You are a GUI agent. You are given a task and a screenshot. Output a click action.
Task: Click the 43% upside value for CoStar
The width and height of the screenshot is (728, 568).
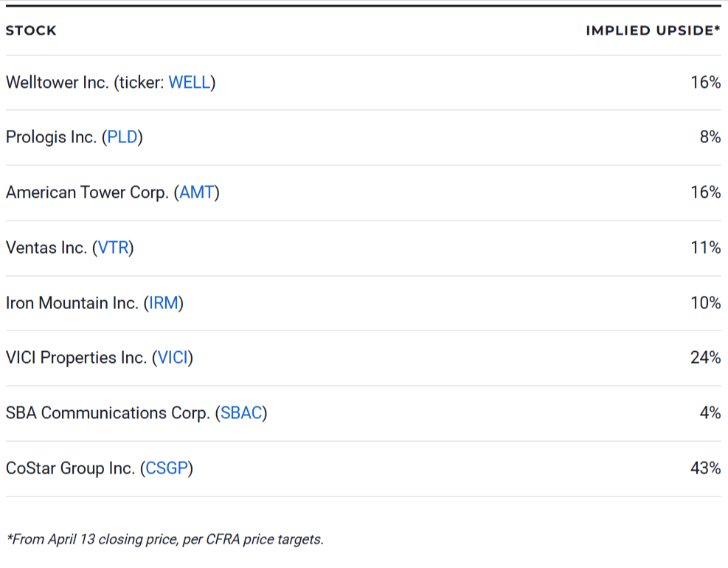pos(706,468)
